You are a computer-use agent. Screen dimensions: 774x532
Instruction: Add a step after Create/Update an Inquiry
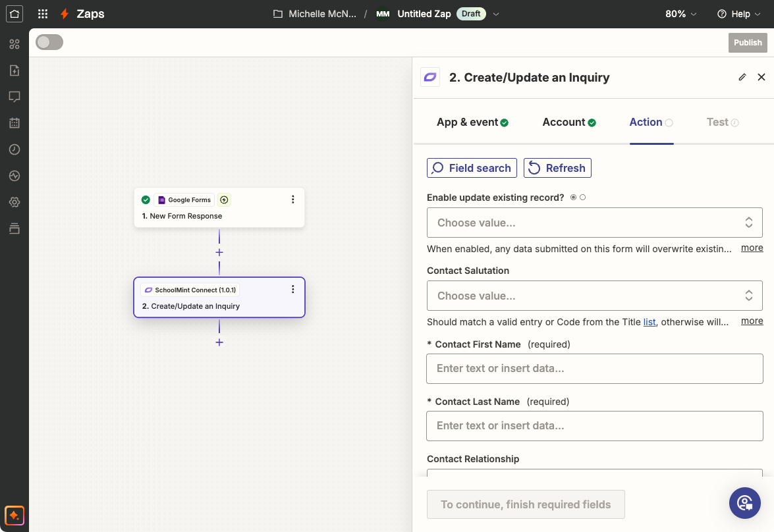(x=219, y=342)
